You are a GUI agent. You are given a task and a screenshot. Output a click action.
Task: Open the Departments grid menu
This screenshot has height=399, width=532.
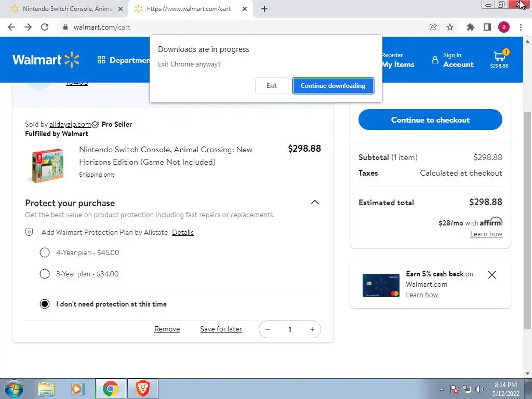pyautogui.click(x=124, y=60)
